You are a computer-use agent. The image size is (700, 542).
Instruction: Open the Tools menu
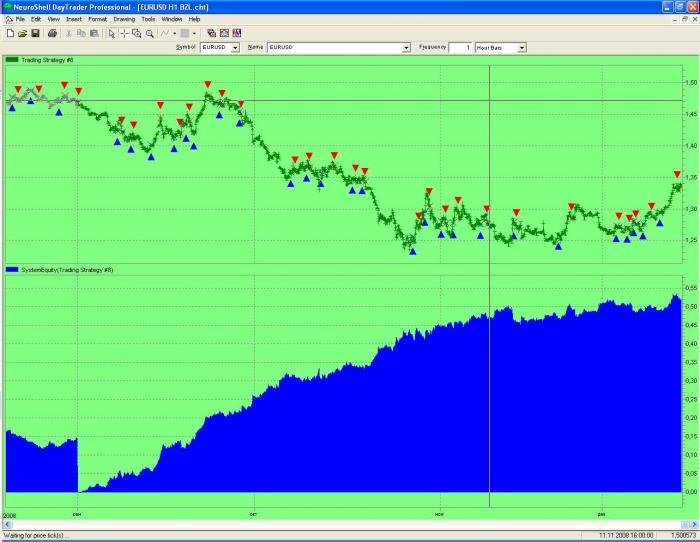coord(148,19)
